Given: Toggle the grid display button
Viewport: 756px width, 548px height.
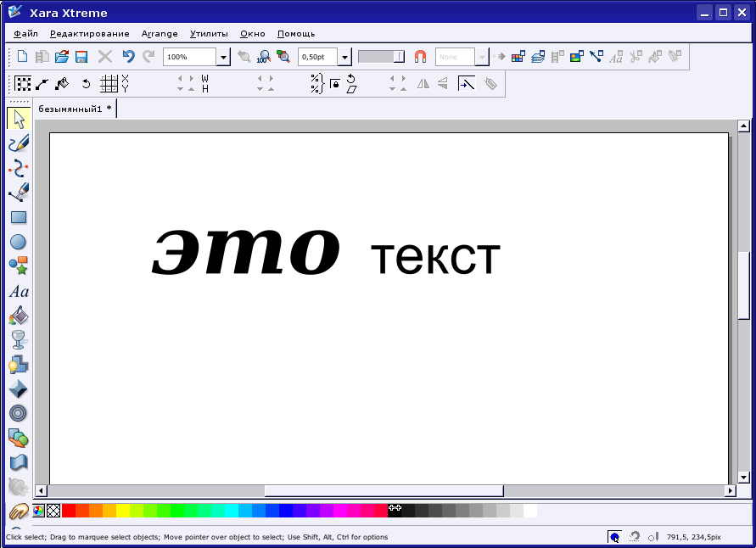Looking at the screenshot, I should [109, 83].
